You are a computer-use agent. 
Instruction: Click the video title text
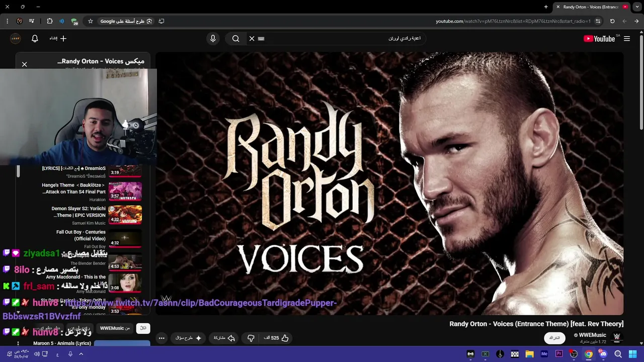point(536,324)
